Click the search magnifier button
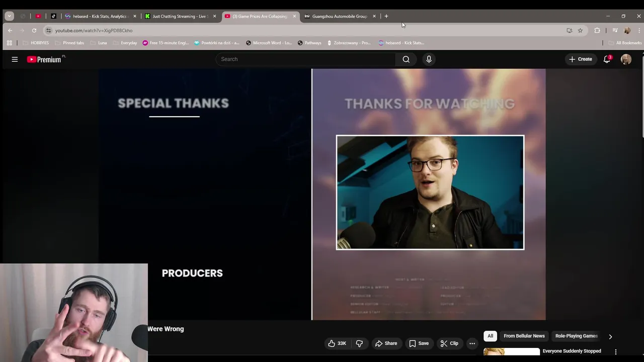The image size is (644, 362). [x=406, y=59]
